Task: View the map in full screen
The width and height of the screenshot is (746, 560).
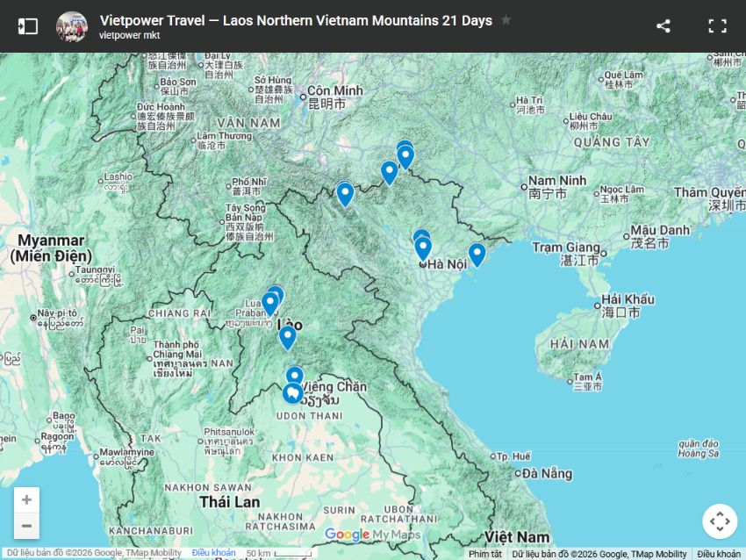Action: 717,25
